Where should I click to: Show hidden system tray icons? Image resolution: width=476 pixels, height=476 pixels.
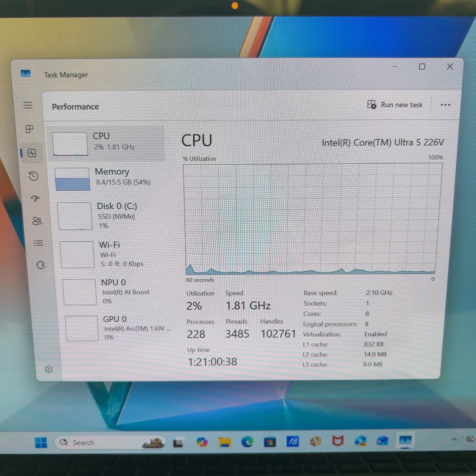pyautogui.click(x=454, y=439)
